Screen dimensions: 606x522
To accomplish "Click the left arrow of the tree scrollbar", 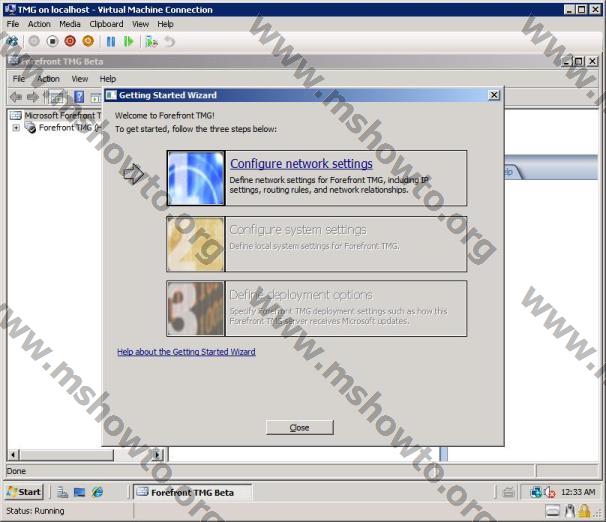I will coord(13,455).
